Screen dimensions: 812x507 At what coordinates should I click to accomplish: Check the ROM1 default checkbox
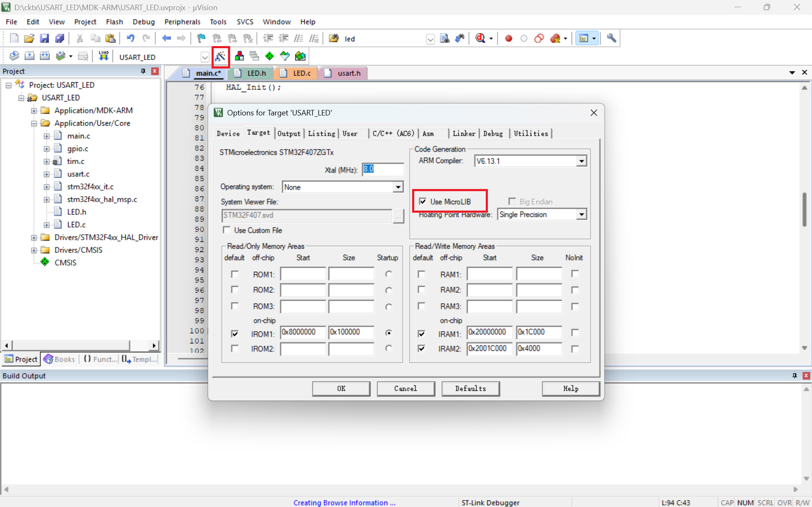pos(235,274)
